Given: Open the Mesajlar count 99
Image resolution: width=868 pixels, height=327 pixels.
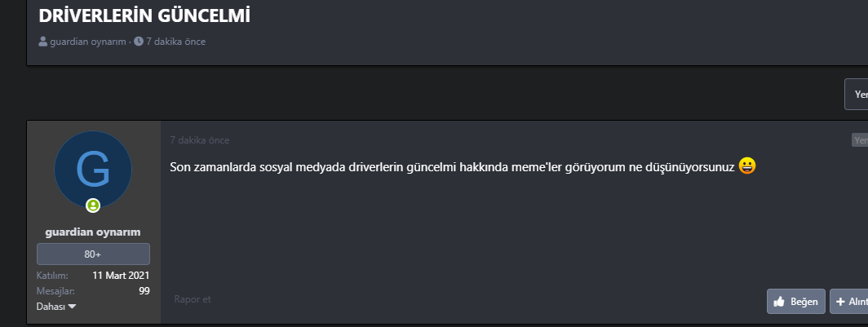Looking at the screenshot, I should coord(144,291).
